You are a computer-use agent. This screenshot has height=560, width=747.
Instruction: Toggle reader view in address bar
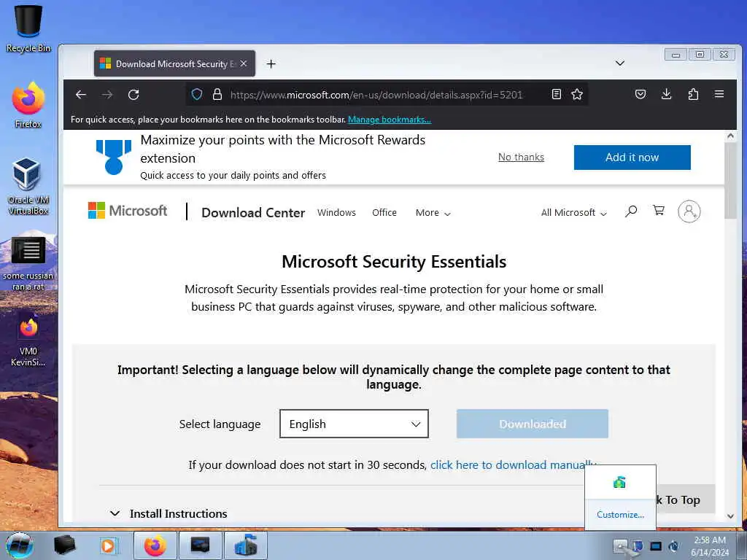coord(556,94)
